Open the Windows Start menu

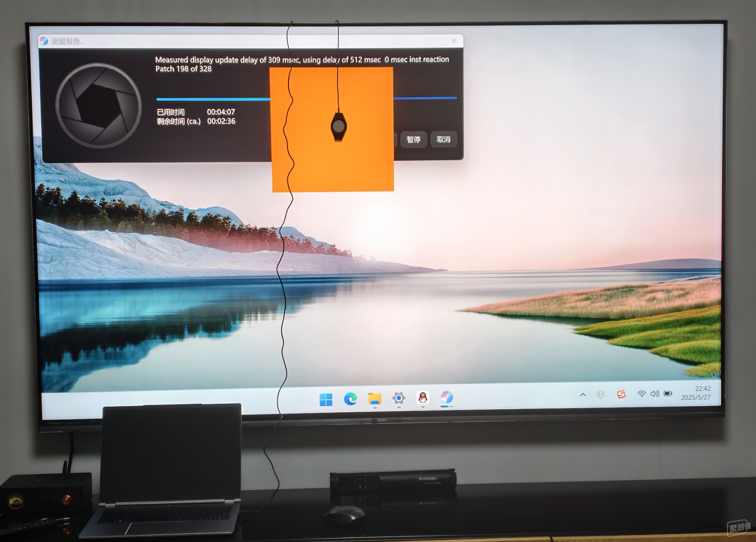pos(326,399)
